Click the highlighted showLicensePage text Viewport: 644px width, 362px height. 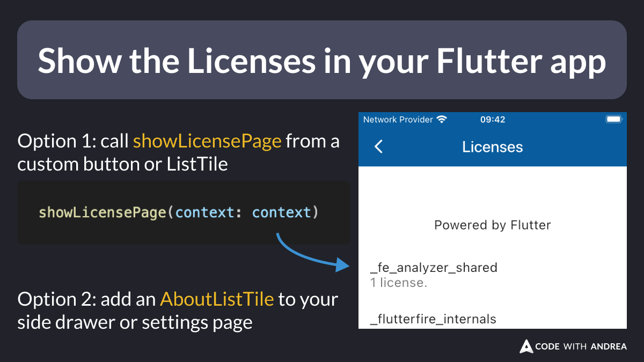(207, 141)
